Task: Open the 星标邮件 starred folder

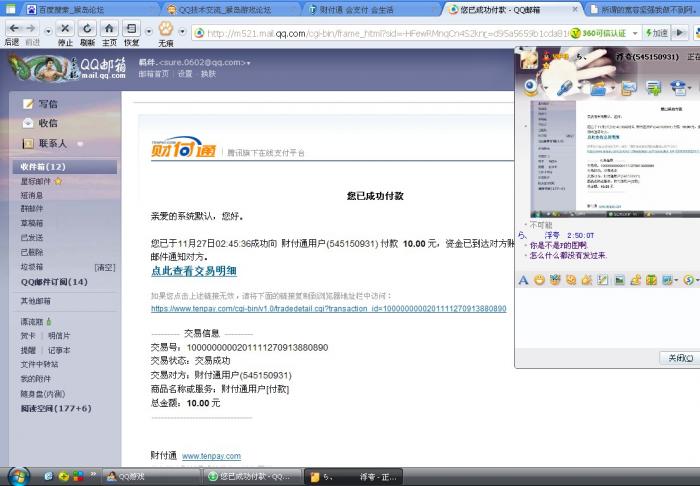Action: (x=36, y=181)
